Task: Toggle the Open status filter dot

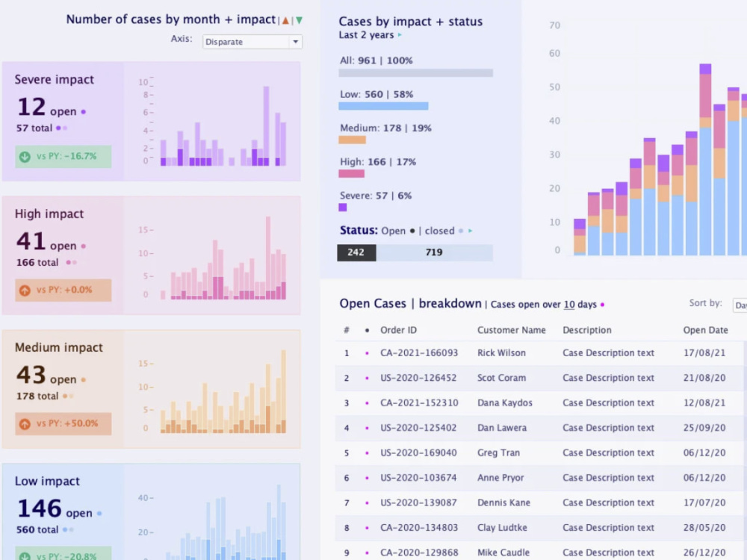Action: [x=412, y=231]
